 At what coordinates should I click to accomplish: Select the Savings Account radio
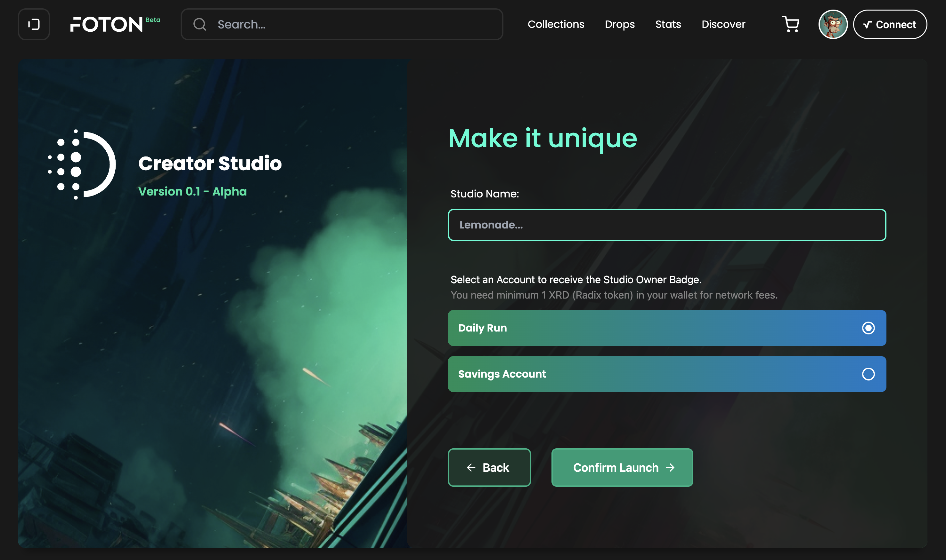(x=868, y=374)
